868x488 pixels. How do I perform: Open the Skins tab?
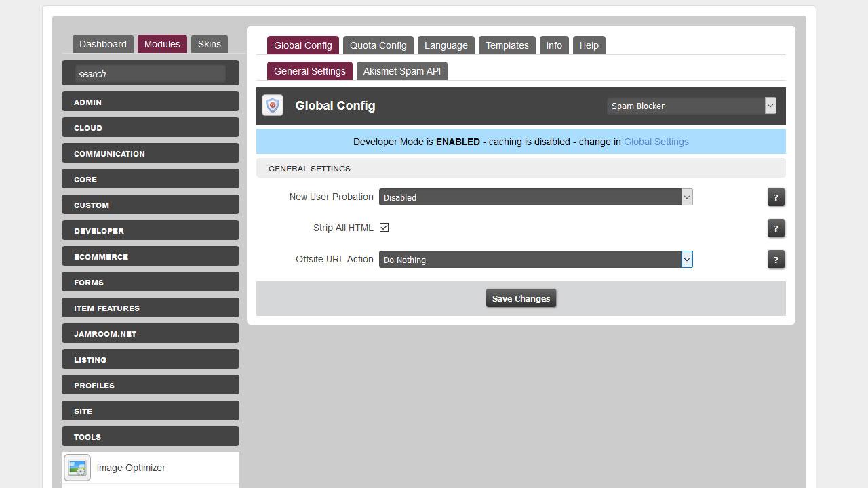click(x=210, y=44)
